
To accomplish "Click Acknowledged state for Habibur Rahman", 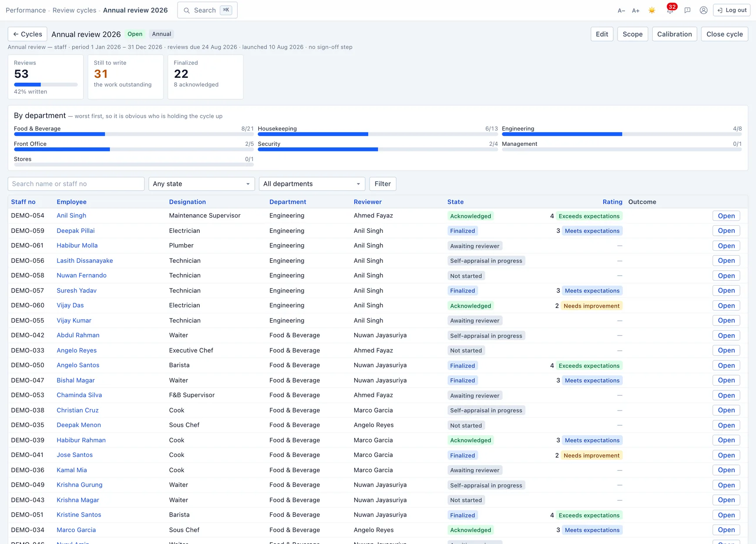I will point(470,440).
